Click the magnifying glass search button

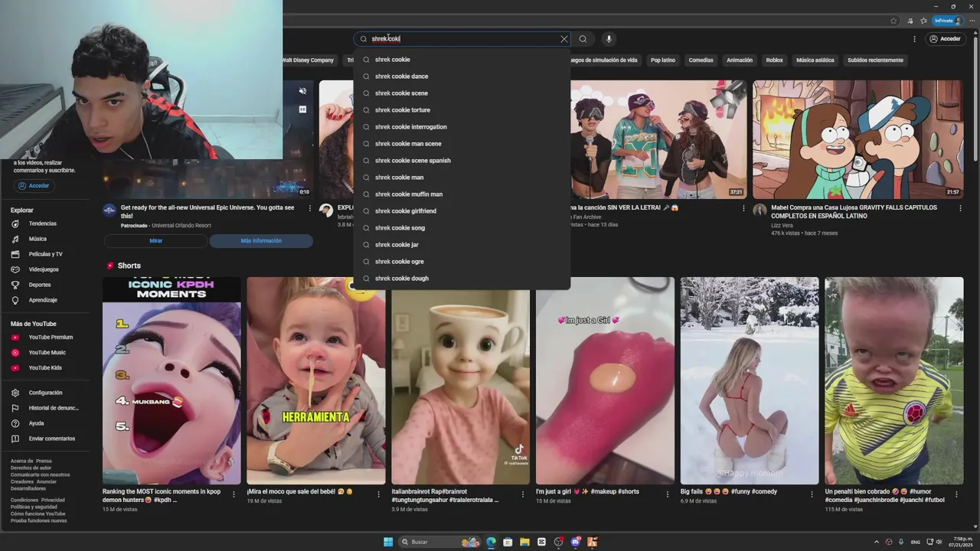point(583,39)
